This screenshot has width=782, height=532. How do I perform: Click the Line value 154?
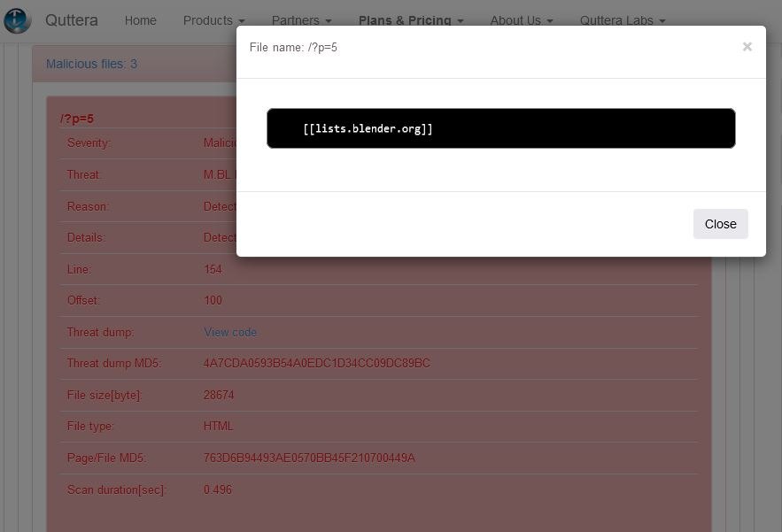pos(213,269)
